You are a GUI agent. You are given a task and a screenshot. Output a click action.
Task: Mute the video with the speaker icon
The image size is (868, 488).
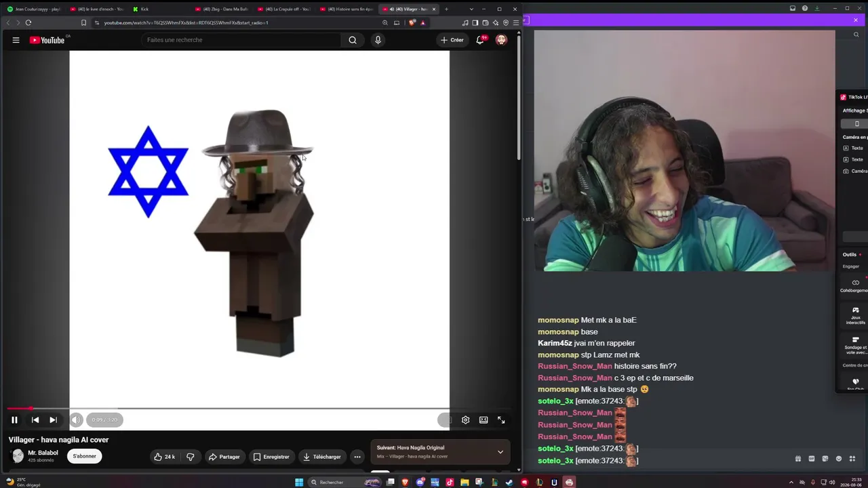(76, 420)
